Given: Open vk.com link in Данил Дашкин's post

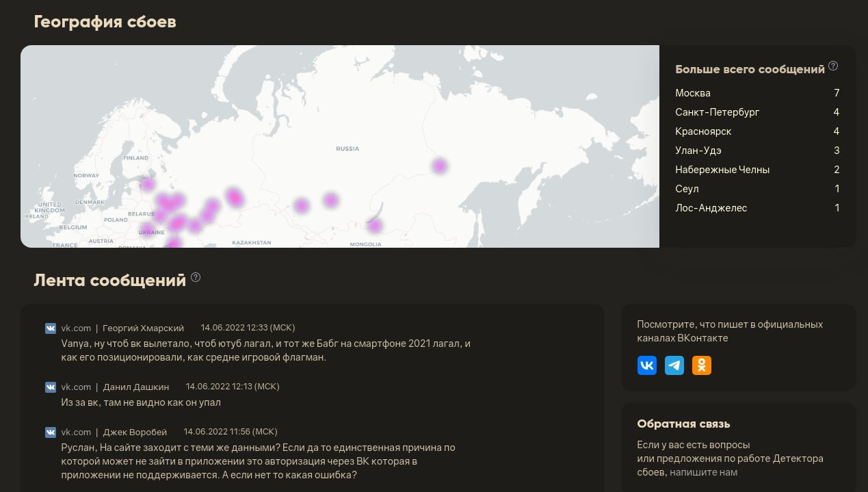Looking at the screenshot, I should [76, 387].
